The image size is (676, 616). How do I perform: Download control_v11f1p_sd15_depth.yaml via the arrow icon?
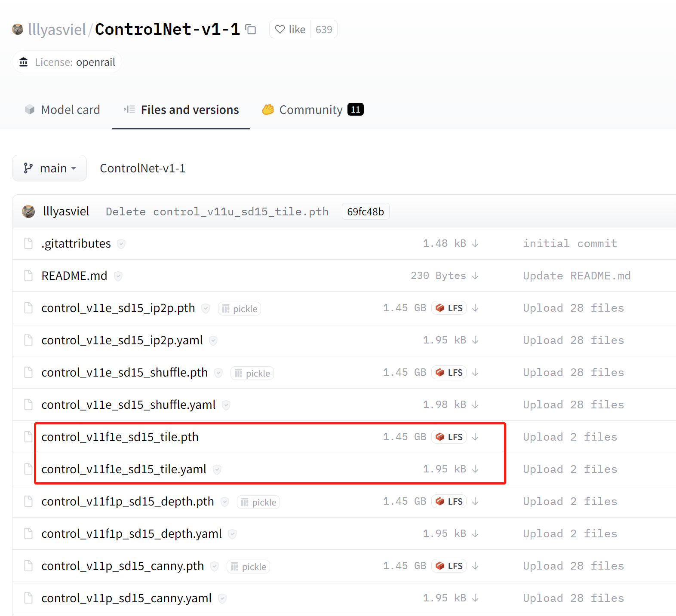click(475, 533)
